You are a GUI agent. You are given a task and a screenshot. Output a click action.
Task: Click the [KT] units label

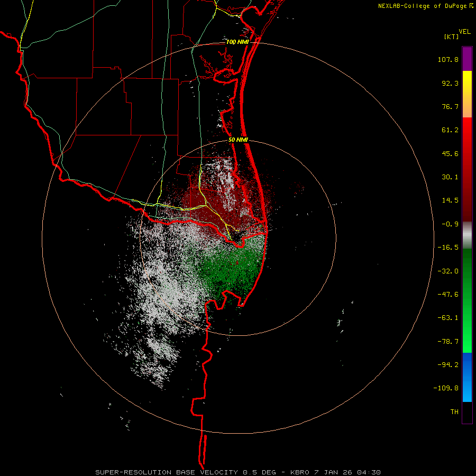tap(451, 36)
